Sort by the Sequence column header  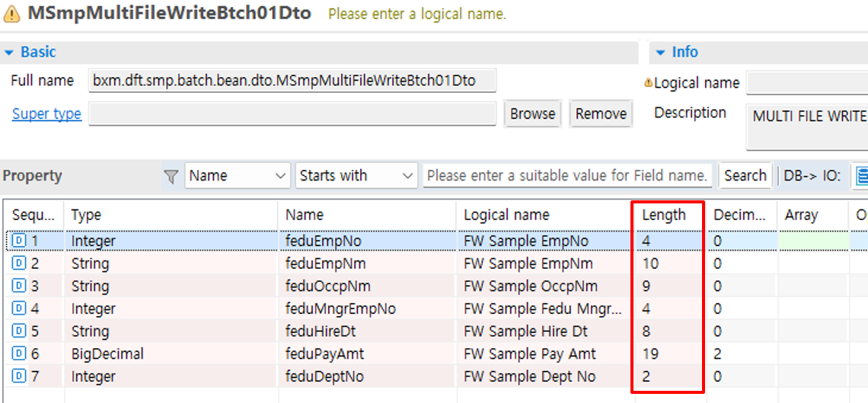click(x=34, y=215)
